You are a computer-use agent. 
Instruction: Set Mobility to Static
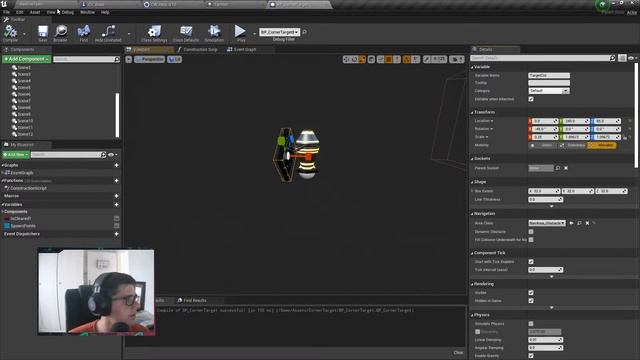(543, 145)
